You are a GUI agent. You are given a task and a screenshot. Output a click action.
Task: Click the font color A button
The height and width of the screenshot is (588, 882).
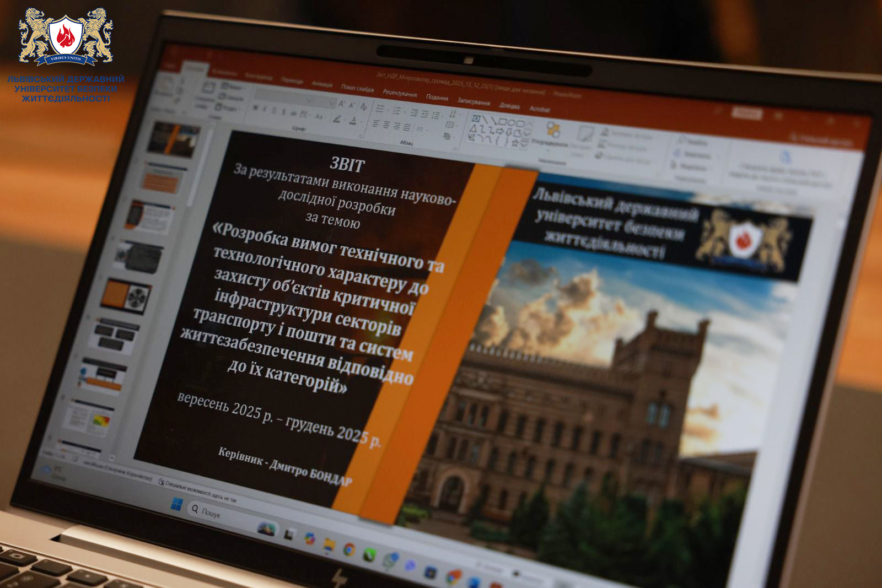point(353,121)
